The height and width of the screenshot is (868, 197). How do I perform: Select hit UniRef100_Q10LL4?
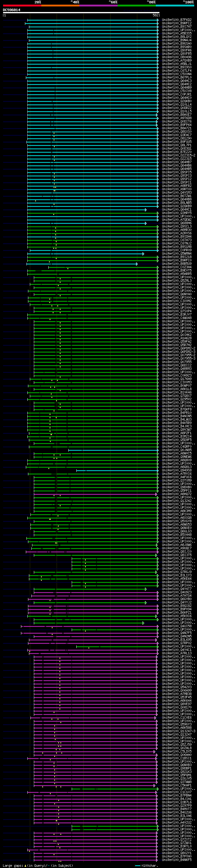coord(177,104)
